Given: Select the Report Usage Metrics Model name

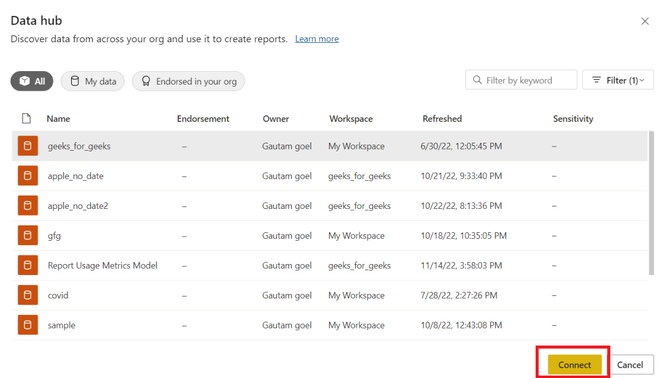Looking at the screenshot, I should click(102, 266).
